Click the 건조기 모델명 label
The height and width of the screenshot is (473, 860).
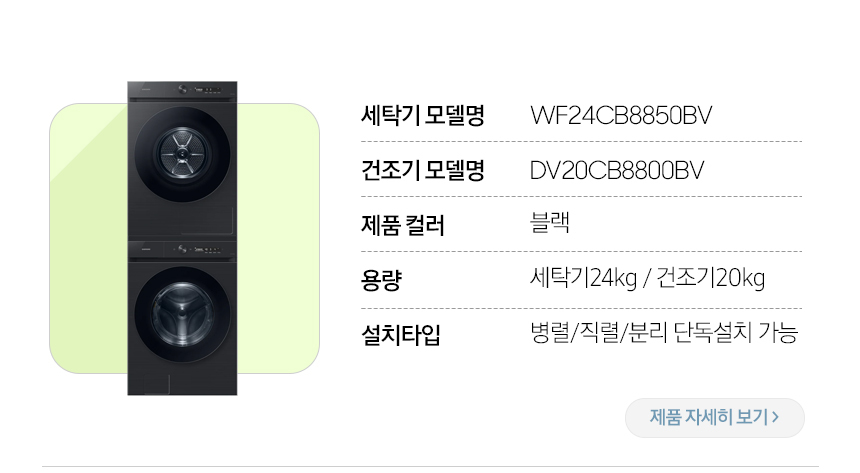coord(423,170)
